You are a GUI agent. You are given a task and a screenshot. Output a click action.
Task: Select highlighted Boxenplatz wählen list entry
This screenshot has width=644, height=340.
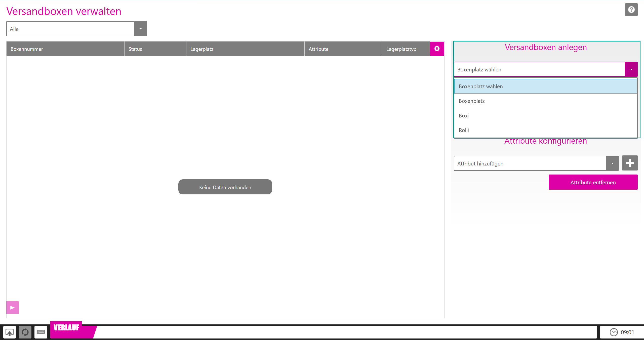tap(480, 87)
